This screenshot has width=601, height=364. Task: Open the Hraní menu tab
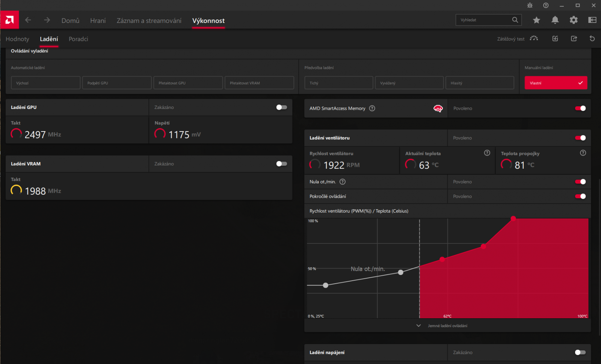(98, 21)
